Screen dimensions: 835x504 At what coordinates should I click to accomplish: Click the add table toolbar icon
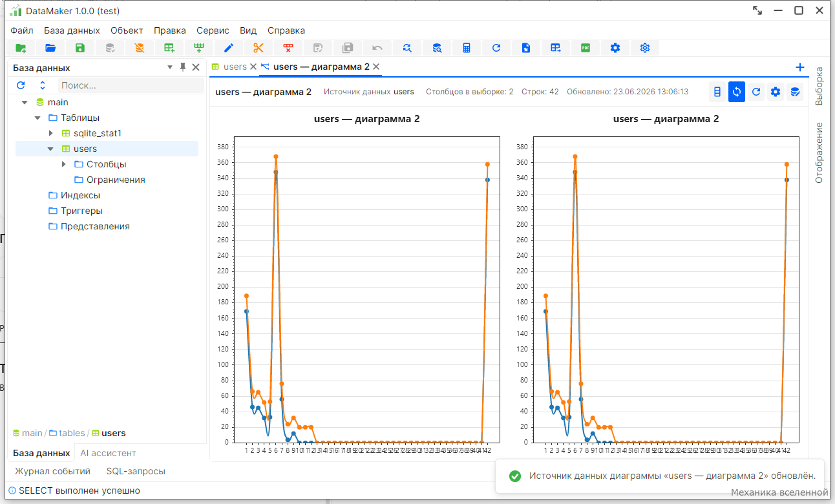click(169, 48)
